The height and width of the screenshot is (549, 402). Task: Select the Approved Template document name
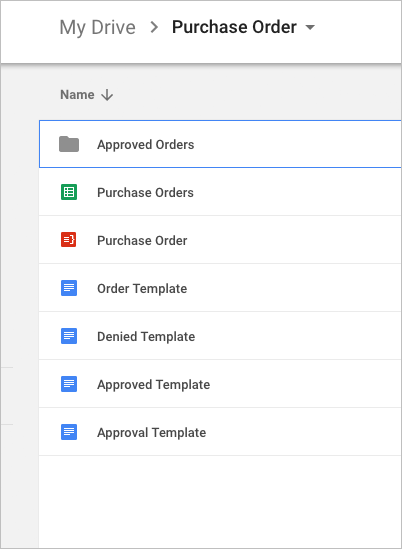154,384
